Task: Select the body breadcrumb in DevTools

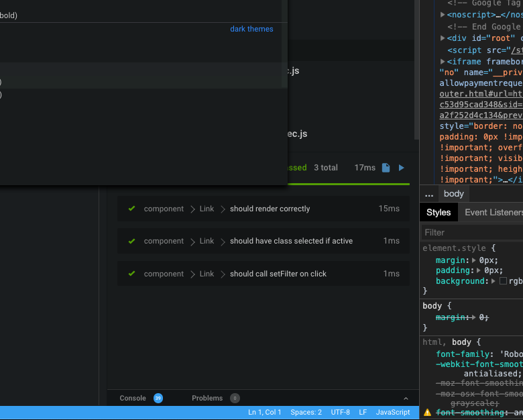Action: (454, 194)
